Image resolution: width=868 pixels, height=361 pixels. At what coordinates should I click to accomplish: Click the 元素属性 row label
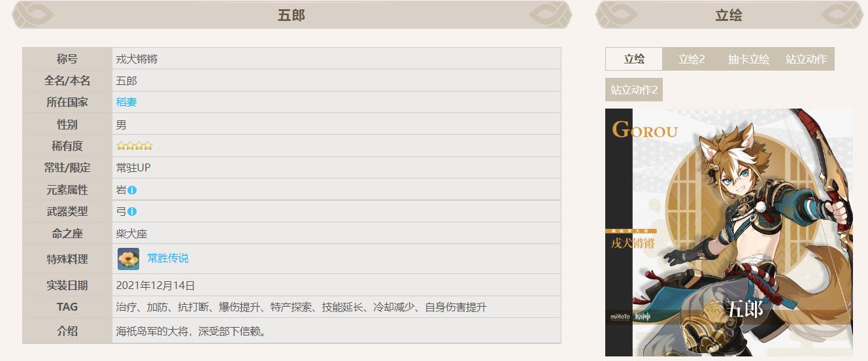tap(67, 190)
